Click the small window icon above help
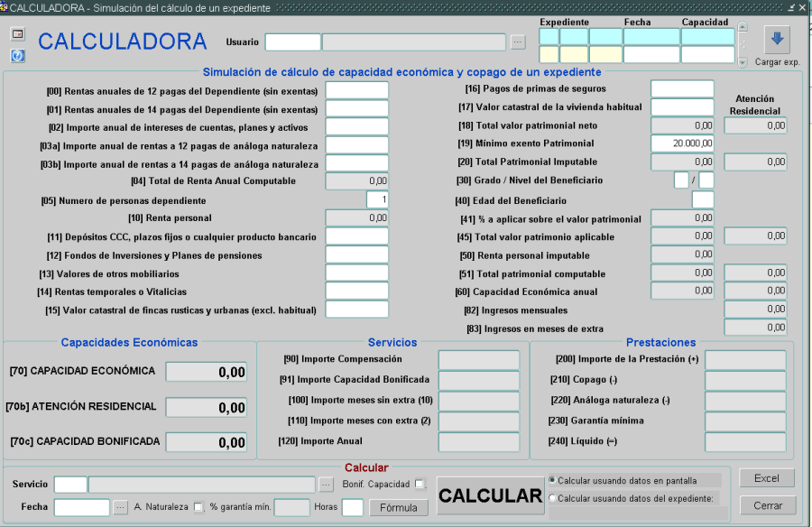This screenshot has width=812, height=527. tap(18, 34)
